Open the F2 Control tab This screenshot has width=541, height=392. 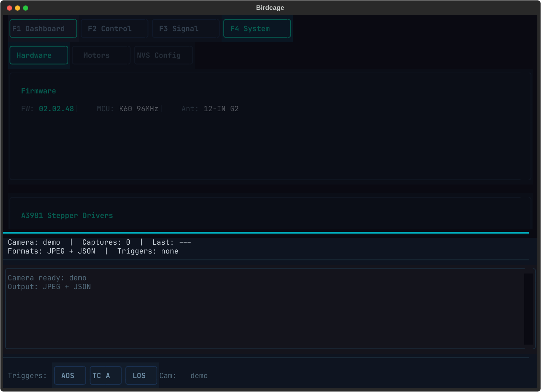point(114,28)
